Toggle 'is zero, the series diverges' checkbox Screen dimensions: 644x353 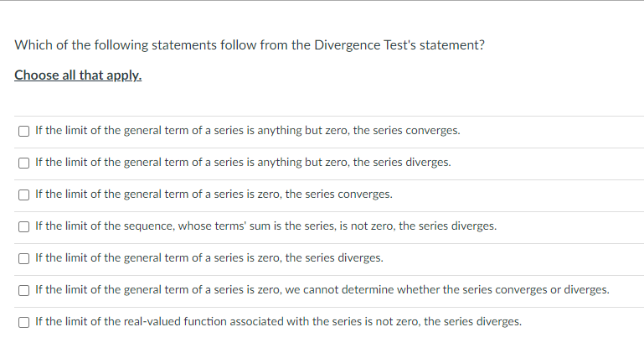click(23, 258)
